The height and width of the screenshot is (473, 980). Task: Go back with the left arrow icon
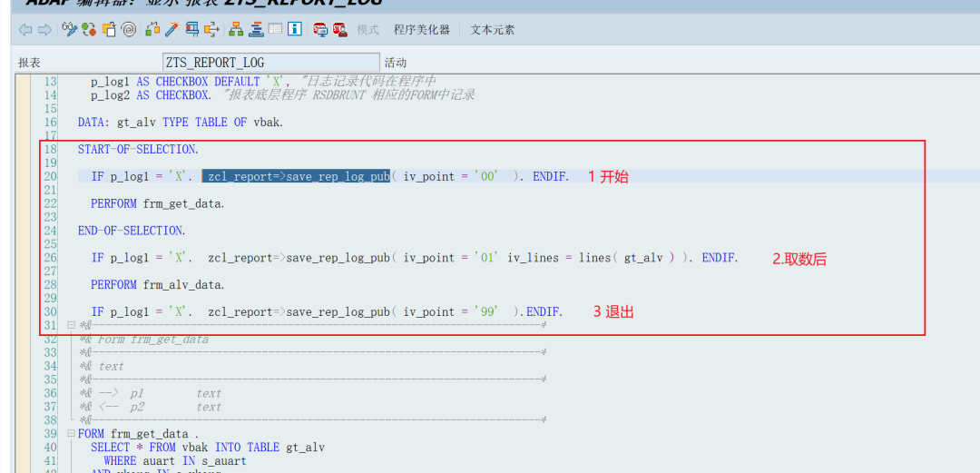coord(25,29)
